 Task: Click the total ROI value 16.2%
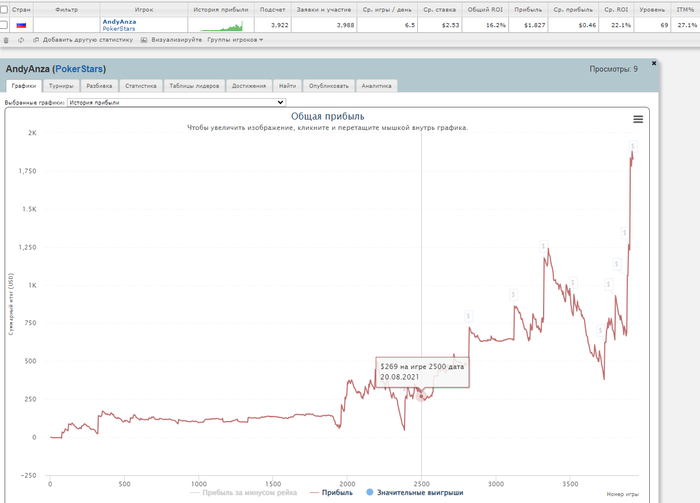click(x=496, y=25)
